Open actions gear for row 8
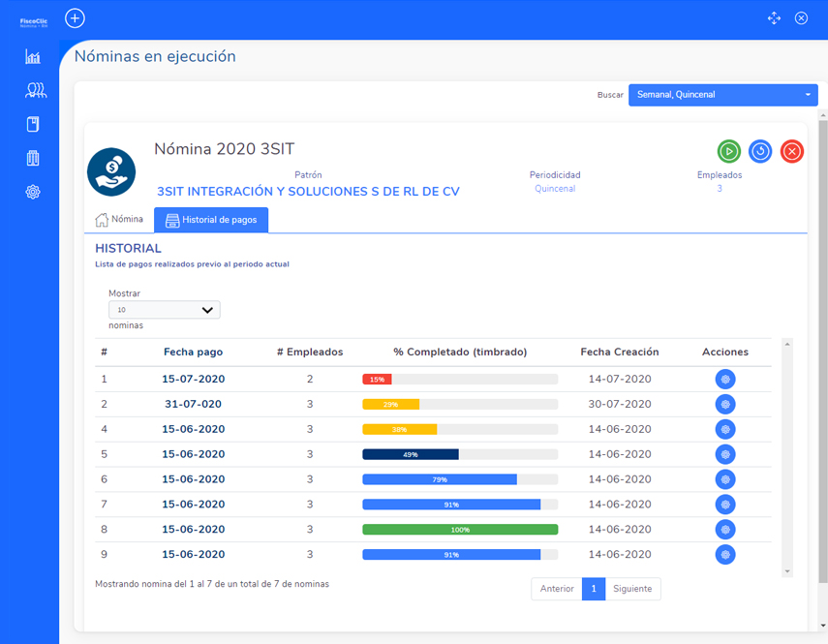Image resolution: width=828 pixels, height=644 pixels. pos(725,530)
